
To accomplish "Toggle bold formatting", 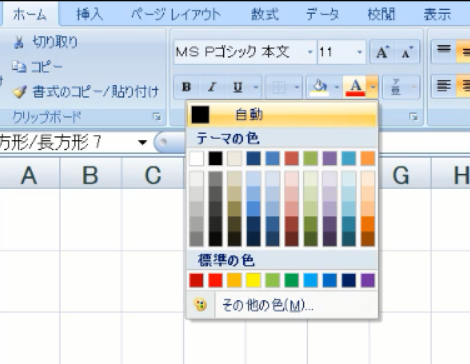I will click(x=186, y=87).
